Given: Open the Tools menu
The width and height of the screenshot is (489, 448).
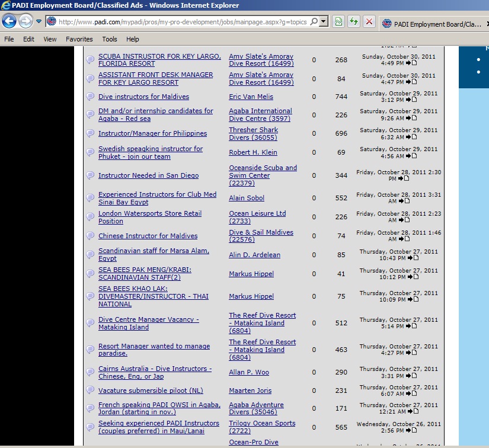Looking at the screenshot, I should click(x=110, y=39).
